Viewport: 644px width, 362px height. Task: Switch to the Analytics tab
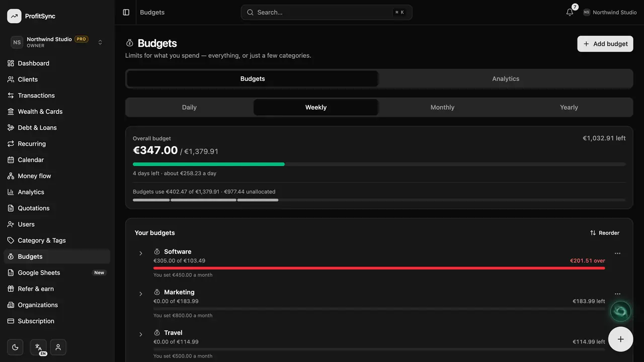click(x=506, y=79)
